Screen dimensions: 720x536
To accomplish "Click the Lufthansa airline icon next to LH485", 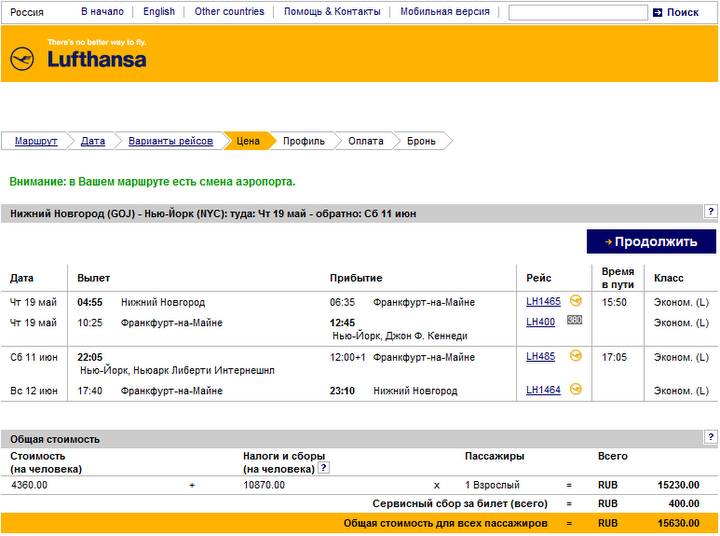I will (x=575, y=355).
